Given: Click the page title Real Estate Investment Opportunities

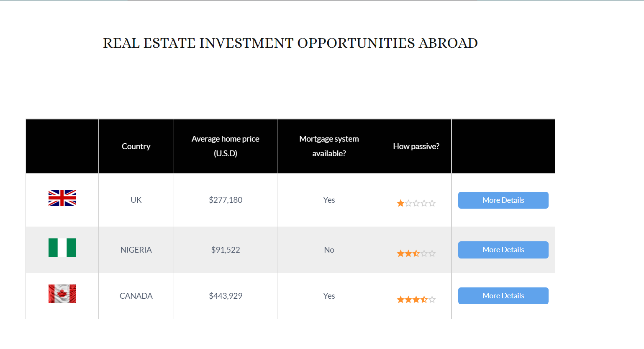Looking at the screenshot, I should pyautogui.click(x=290, y=43).
